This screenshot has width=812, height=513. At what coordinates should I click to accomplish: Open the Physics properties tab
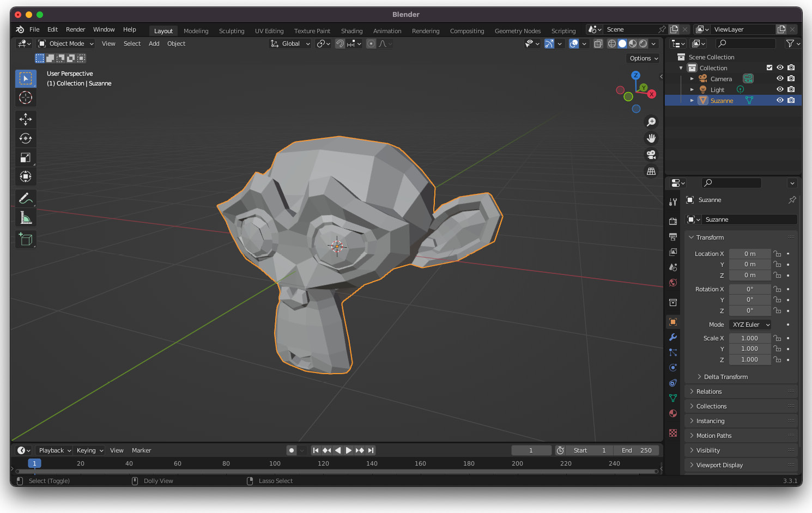673,368
